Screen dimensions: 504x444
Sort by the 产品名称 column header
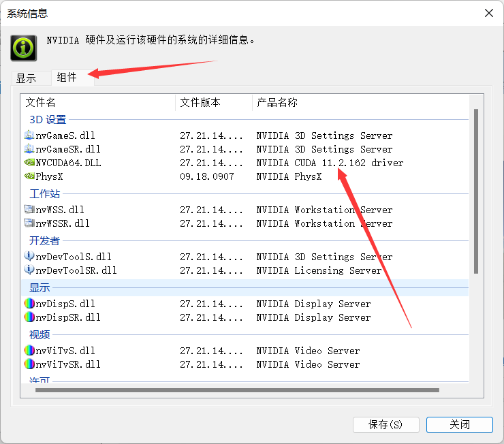[360, 102]
